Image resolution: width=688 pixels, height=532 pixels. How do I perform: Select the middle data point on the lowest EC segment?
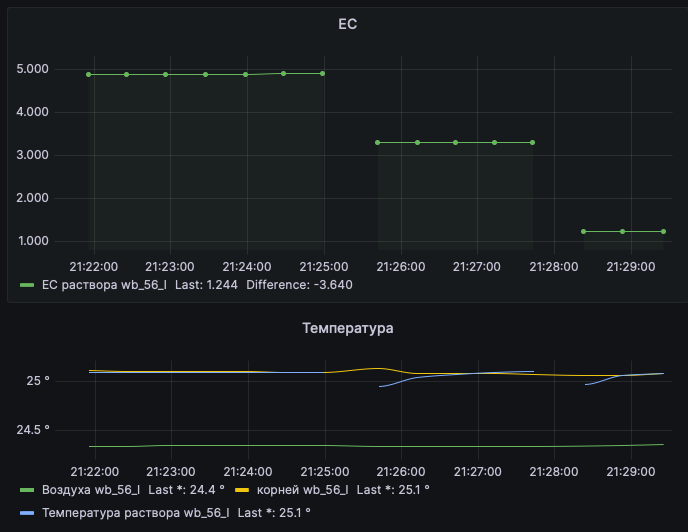click(x=623, y=231)
